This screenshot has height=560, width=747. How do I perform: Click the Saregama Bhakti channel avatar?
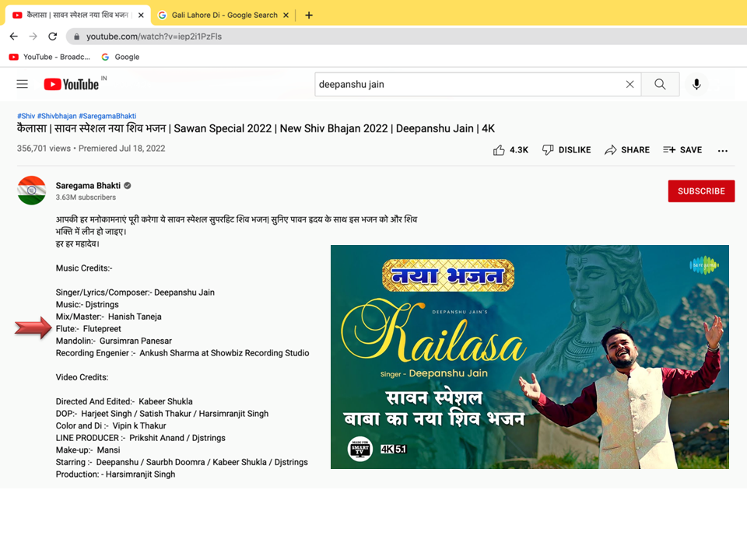[x=32, y=191]
